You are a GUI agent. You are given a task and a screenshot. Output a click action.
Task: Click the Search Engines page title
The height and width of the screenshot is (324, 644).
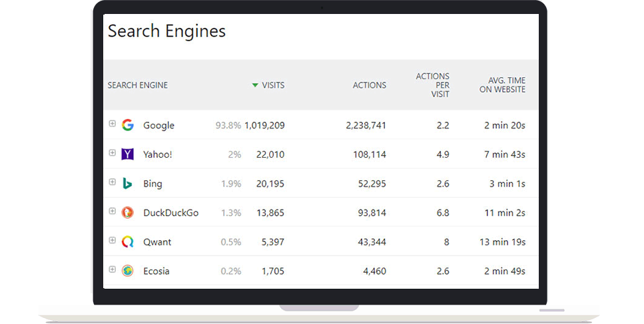point(166,31)
